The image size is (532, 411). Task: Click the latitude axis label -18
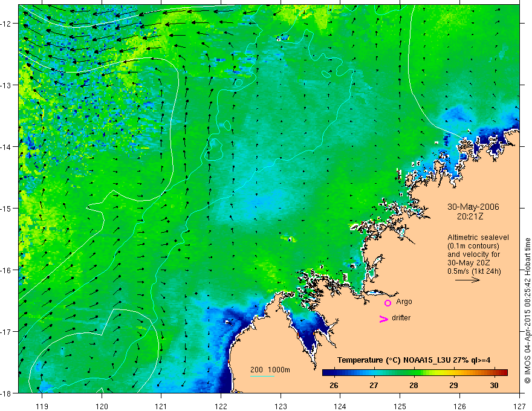(7, 393)
